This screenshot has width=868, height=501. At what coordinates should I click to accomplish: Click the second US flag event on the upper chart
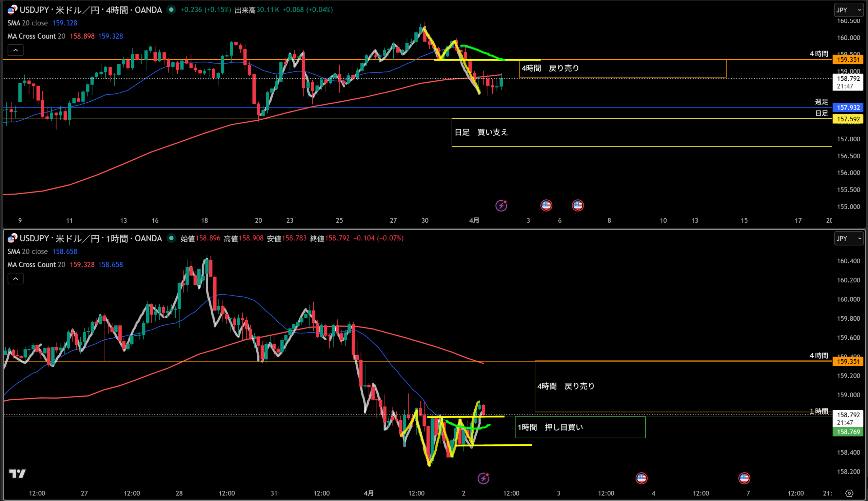pos(577,205)
